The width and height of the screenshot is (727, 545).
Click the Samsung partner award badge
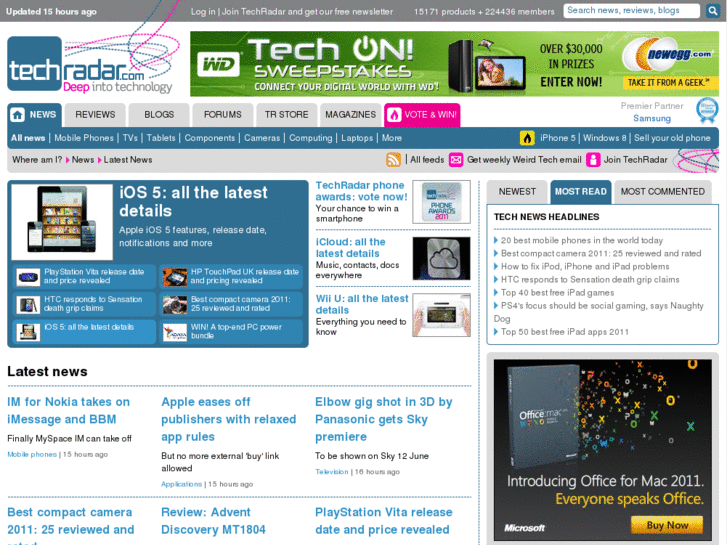point(707,110)
